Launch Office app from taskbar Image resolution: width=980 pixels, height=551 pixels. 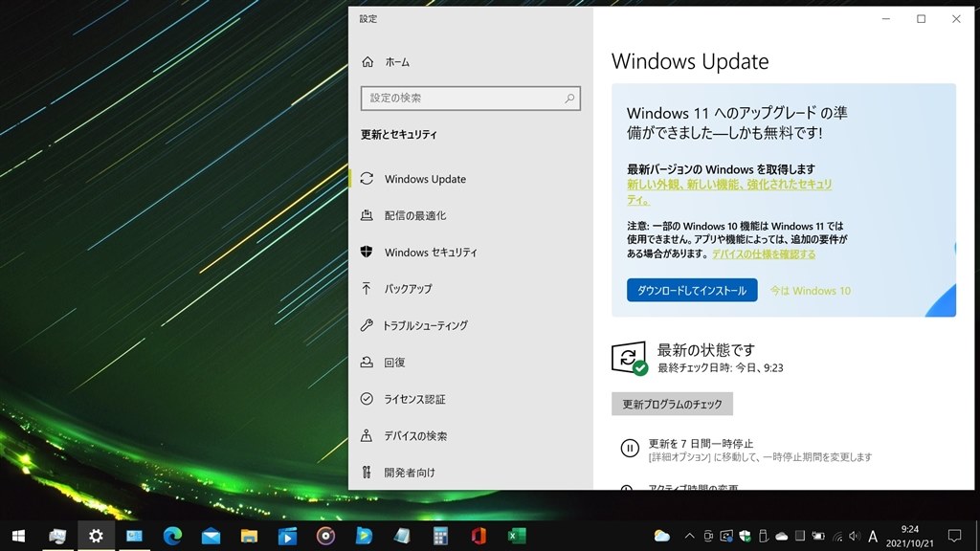[x=479, y=536]
